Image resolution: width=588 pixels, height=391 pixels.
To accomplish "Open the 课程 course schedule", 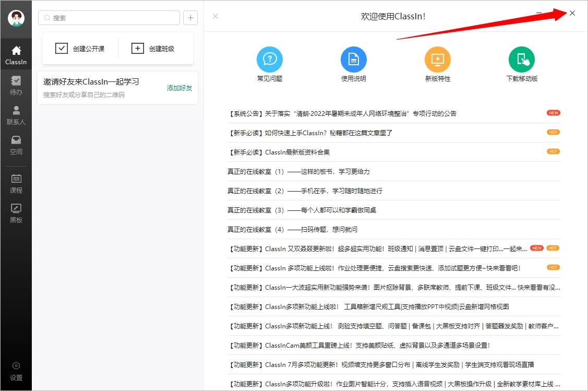I will [x=16, y=183].
